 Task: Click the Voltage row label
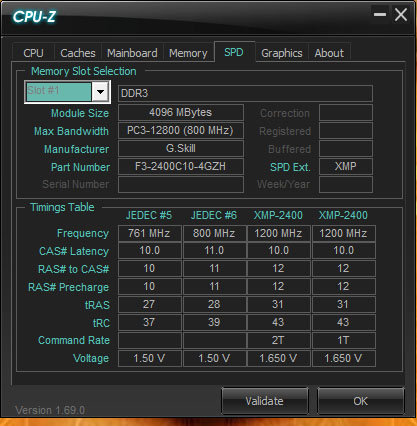click(x=91, y=358)
